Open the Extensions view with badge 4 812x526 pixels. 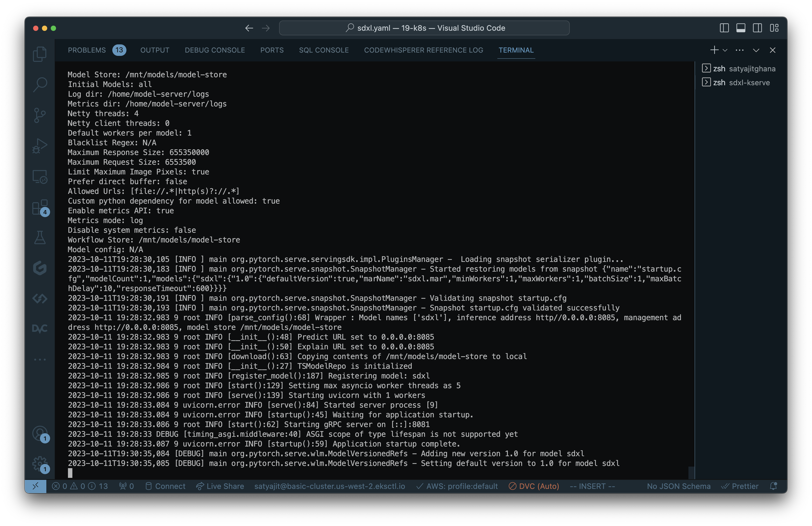(39, 207)
